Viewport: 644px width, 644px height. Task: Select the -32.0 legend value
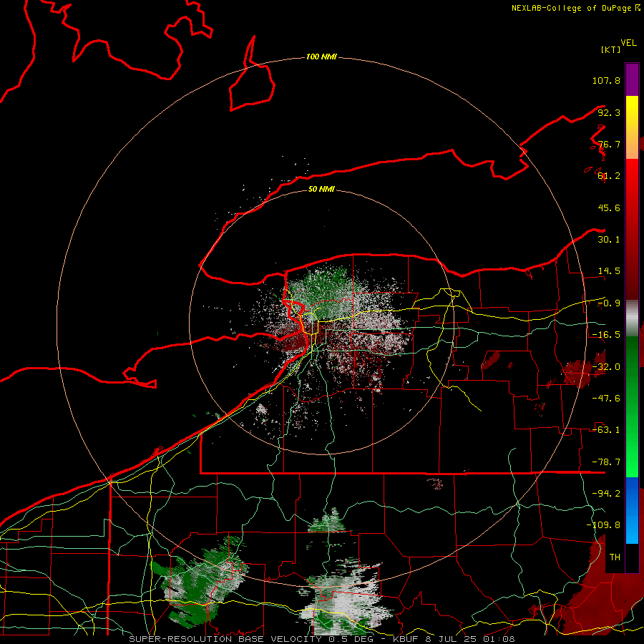tap(606, 367)
